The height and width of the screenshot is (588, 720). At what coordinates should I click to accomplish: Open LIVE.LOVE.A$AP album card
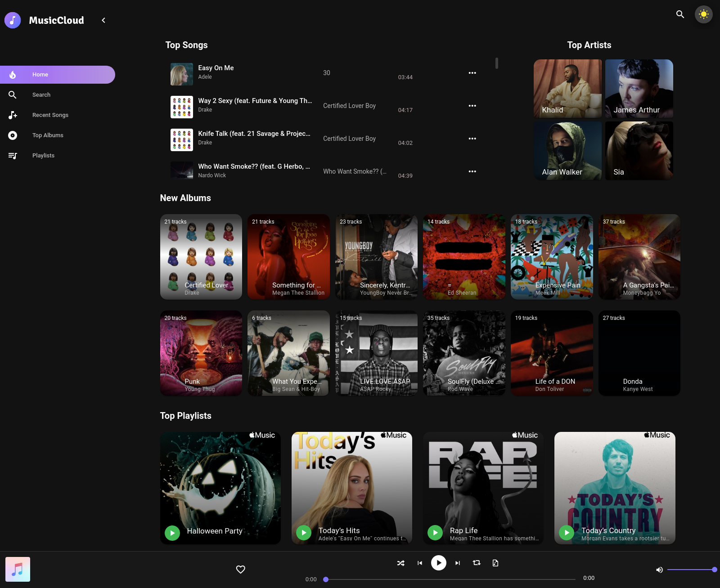click(x=377, y=353)
